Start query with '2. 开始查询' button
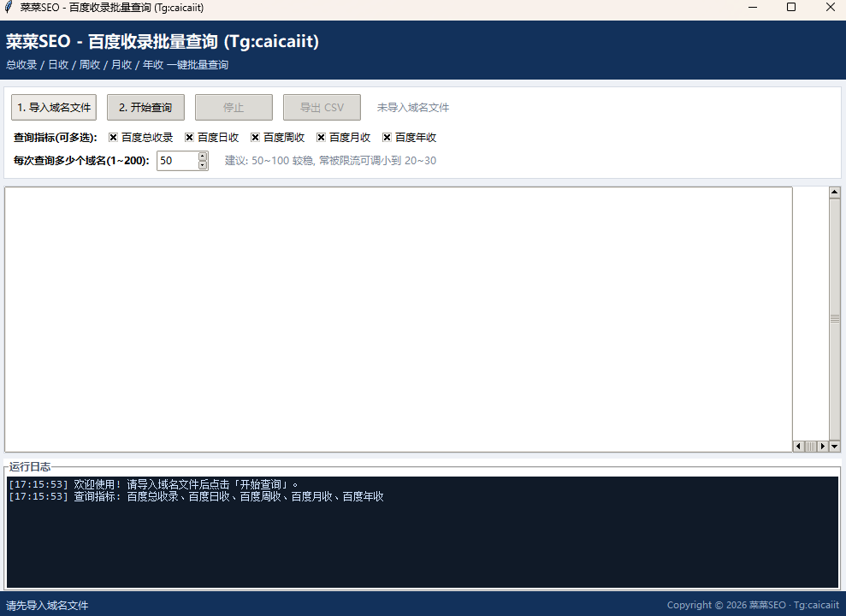Image resolution: width=846 pixels, height=616 pixels. coord(145,107)
